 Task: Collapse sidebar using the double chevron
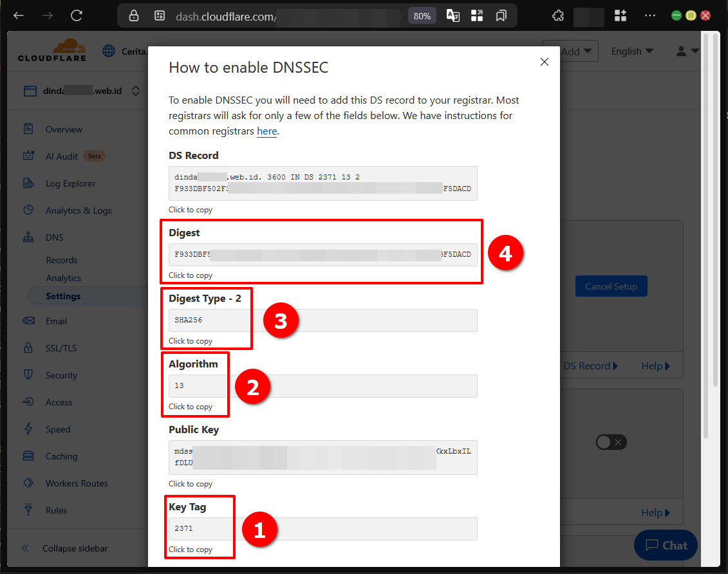click(25, 548)
